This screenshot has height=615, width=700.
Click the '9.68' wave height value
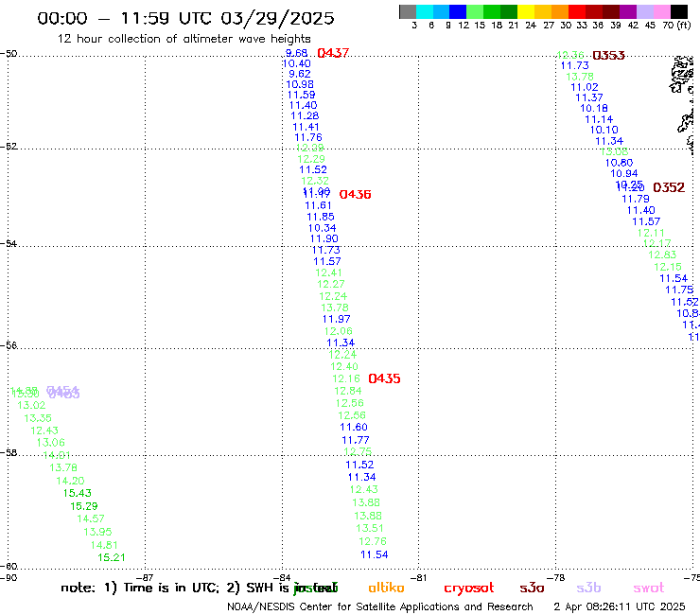coord(296,53)
